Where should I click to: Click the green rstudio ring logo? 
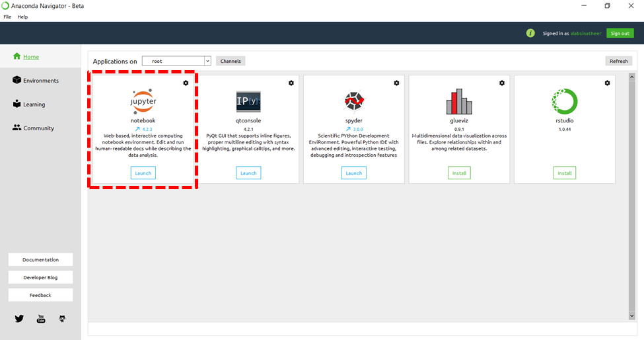point(565,101)
